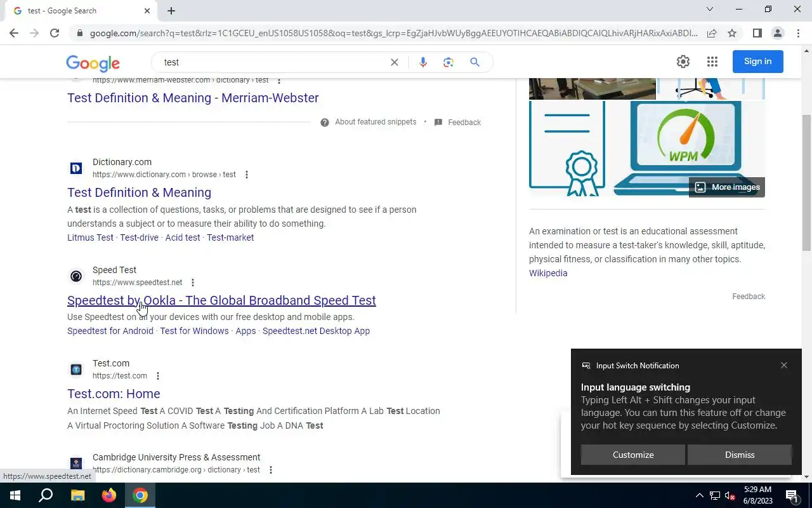Screen dimensions: 812x508
Task: Open Speedtest.net Desktop App sublink
Action: point(316,331)
